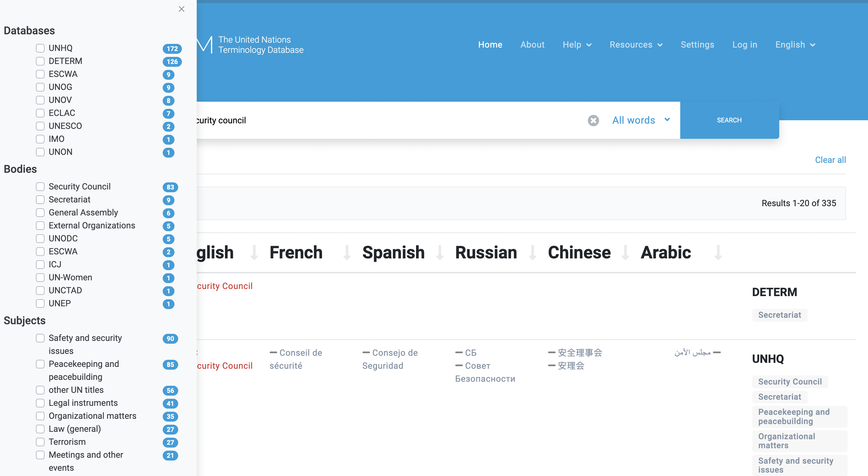Screen dimensions: 868x476
Task: Sort by Arabic column arrow
Action: pos(718,253)
